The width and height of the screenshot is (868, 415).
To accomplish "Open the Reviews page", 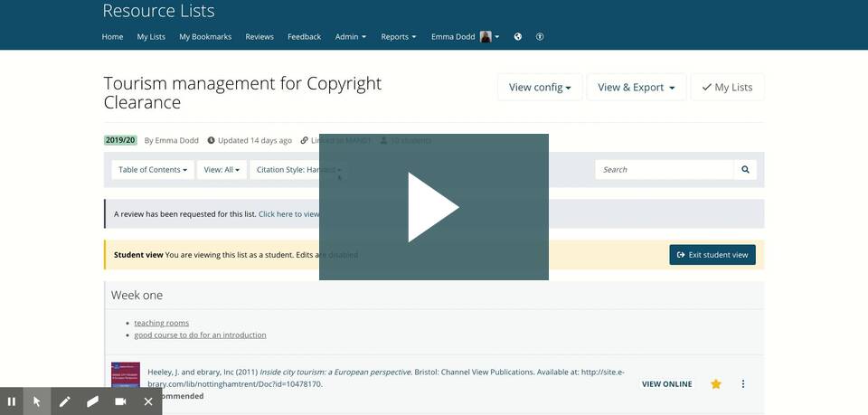I will pos(259,36).
